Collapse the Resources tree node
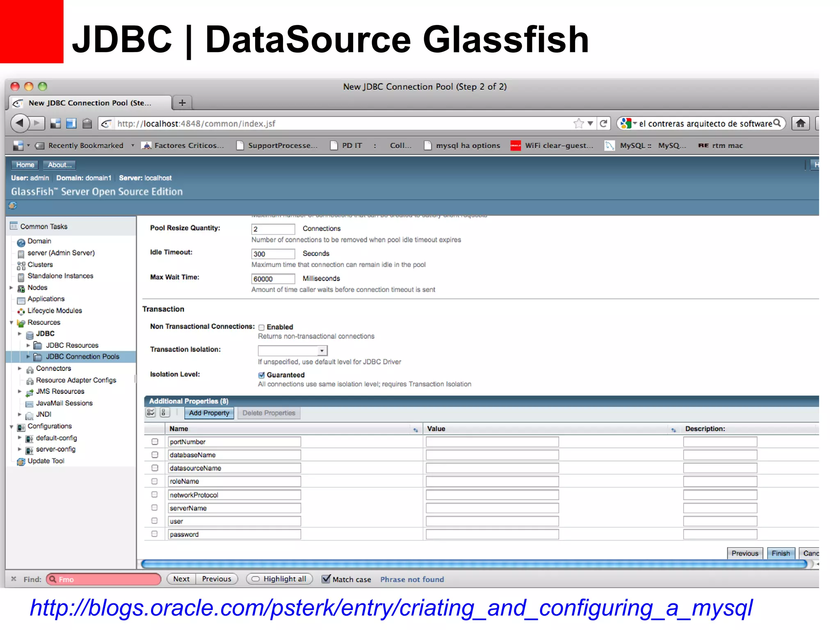 point(11,323)
